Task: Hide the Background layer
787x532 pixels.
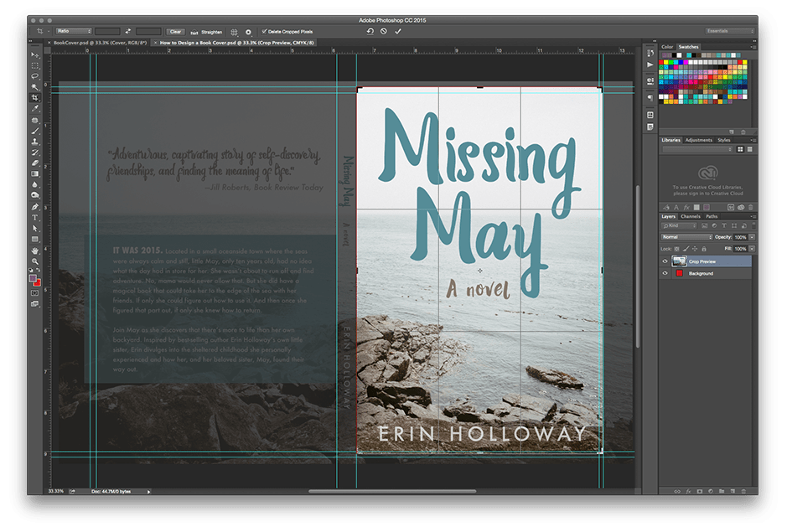Action: 665,273
